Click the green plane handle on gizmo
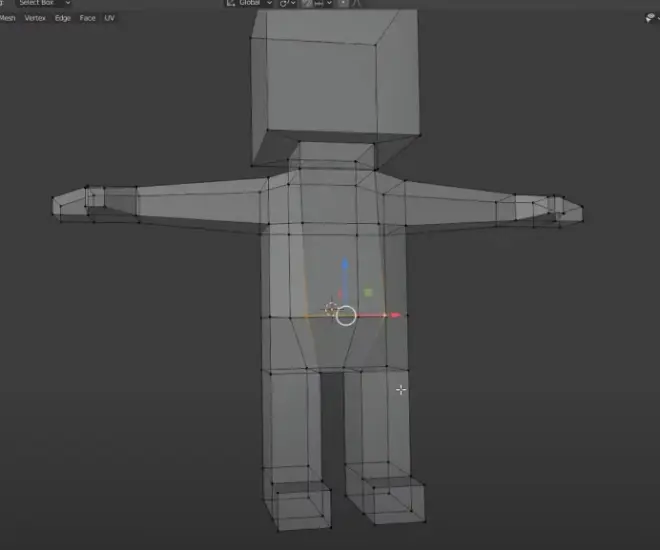660x550 pixels. (x=368, y=292)
